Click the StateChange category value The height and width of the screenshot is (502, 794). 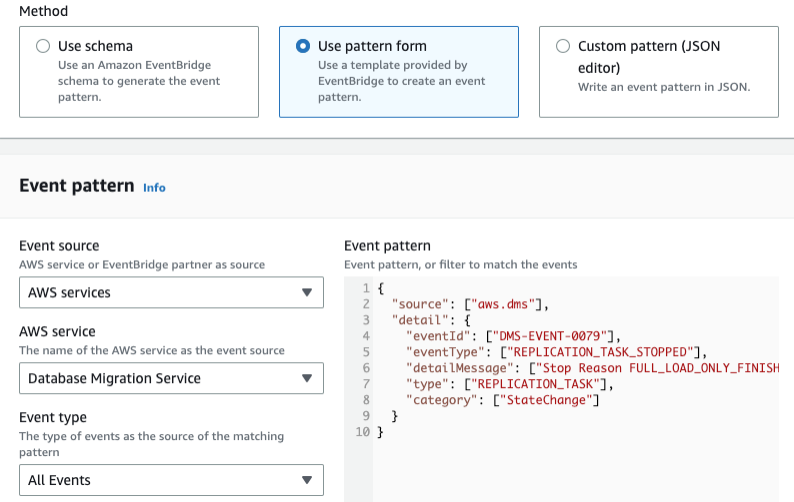(x=548, y=400)
